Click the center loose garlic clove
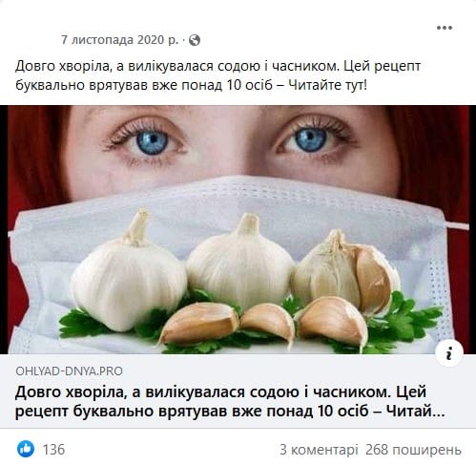Screen dimensions: 476x466 (x=268, y=322)
